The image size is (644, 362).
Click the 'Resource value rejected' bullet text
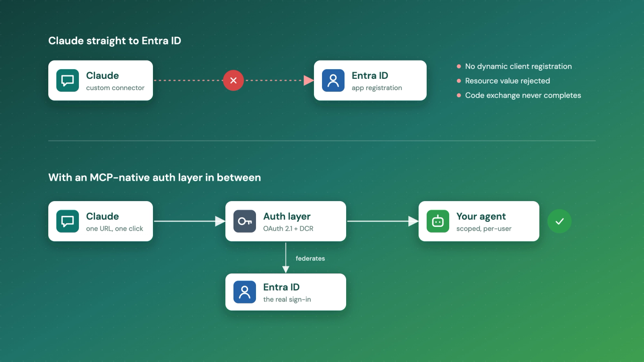508,81
